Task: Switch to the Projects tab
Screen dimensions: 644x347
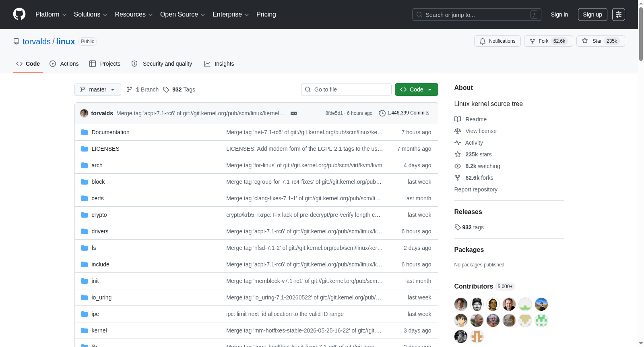Action: (105, 64)
